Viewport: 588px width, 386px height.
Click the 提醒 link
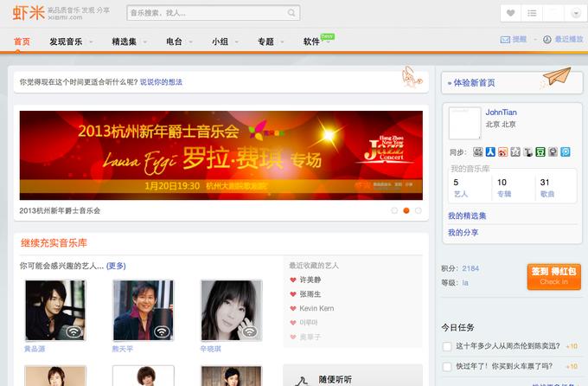[520, 39]
